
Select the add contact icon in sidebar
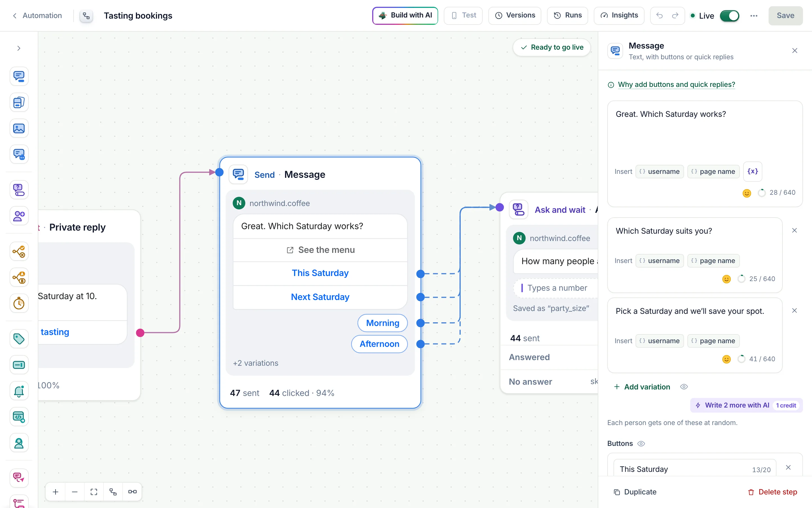[x=19, y=216]
